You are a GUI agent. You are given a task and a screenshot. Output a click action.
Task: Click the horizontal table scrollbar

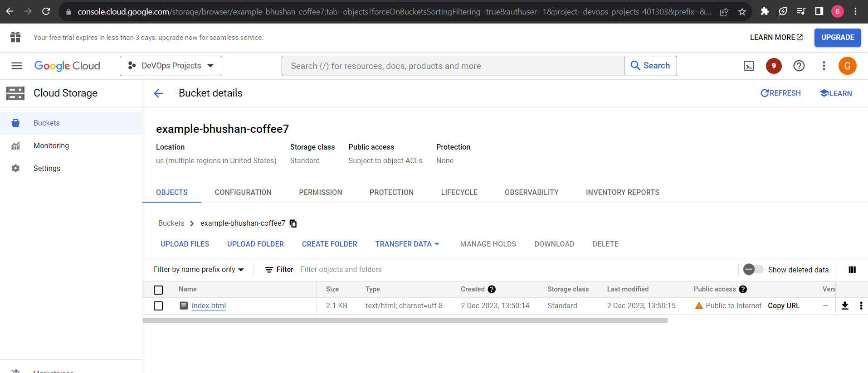pyautogui.click(x=405, y=320)
